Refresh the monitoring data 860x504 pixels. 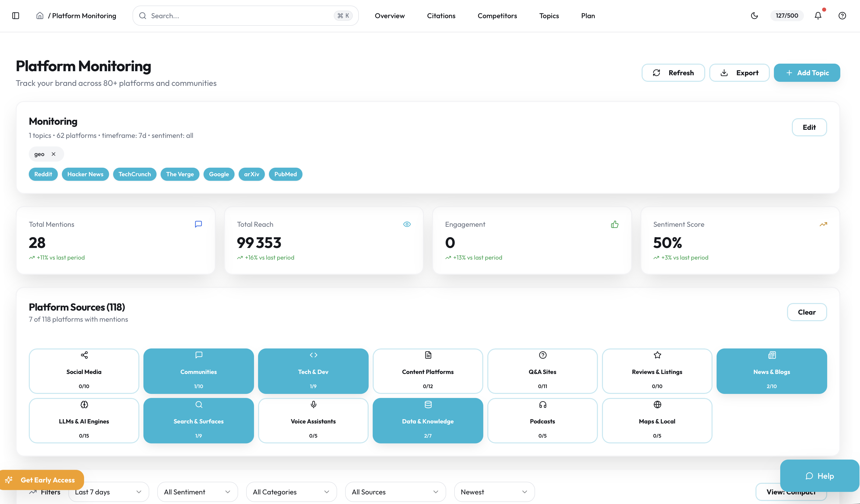(x=673, y=72)
